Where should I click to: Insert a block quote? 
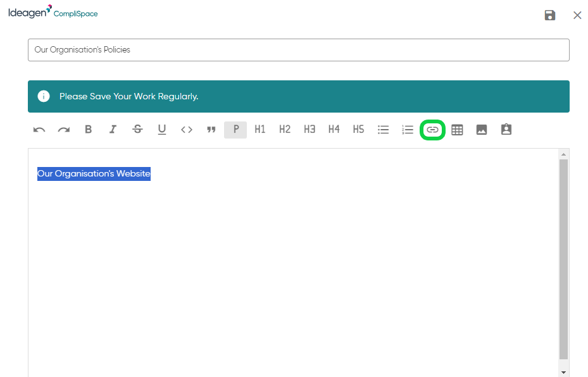coord(211,130)
